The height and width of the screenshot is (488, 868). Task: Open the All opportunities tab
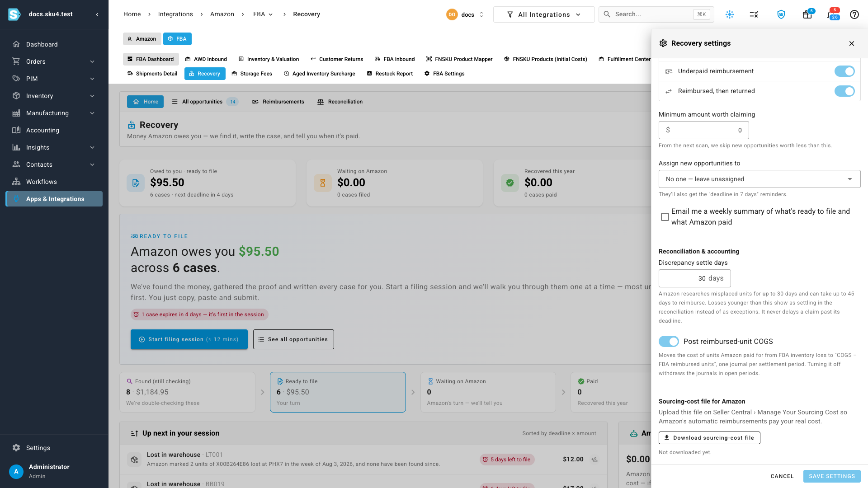coord(205,102)
